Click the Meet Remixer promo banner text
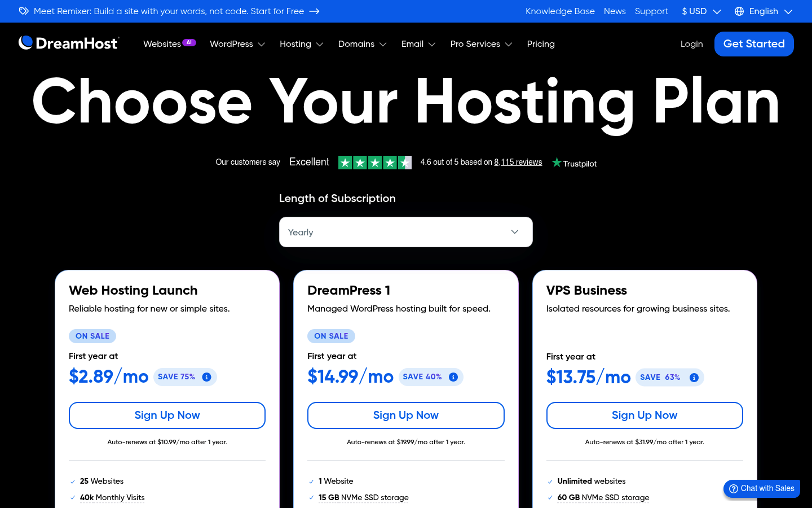Viewport: 812px width, 508px height. click(169, 11)
